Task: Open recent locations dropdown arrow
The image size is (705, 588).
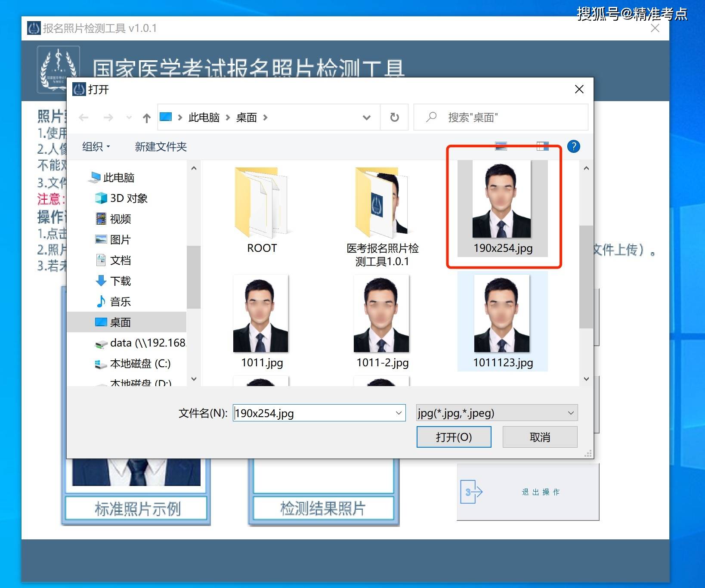Action: [x=129, y=117]
